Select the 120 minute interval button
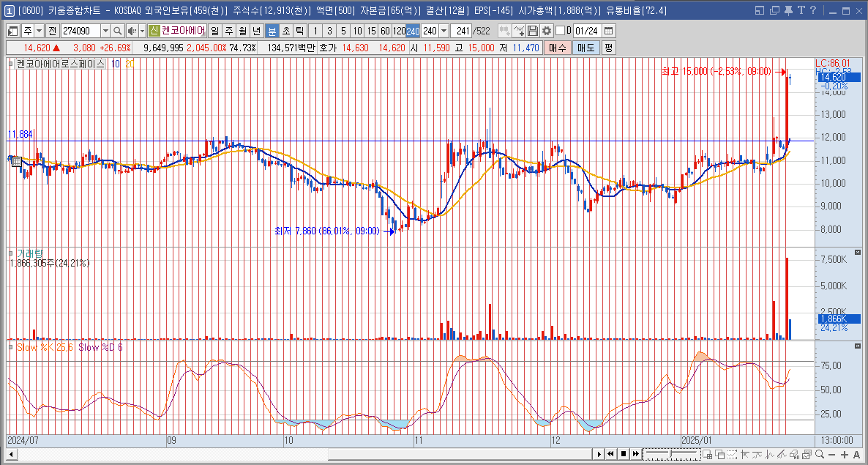The image size is (868, 465). tap(399, 31)
